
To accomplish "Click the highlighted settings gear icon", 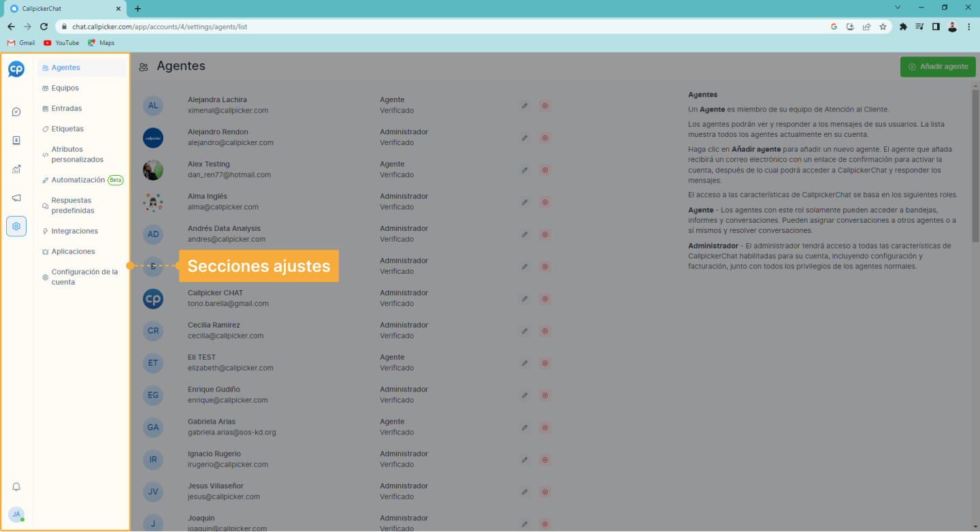I will (16, 225).
